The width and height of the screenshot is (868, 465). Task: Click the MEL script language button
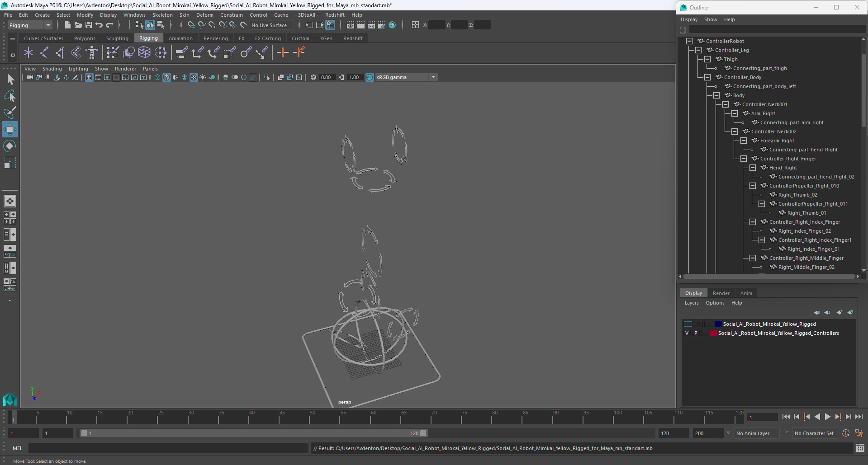click(x=17, y=448)
